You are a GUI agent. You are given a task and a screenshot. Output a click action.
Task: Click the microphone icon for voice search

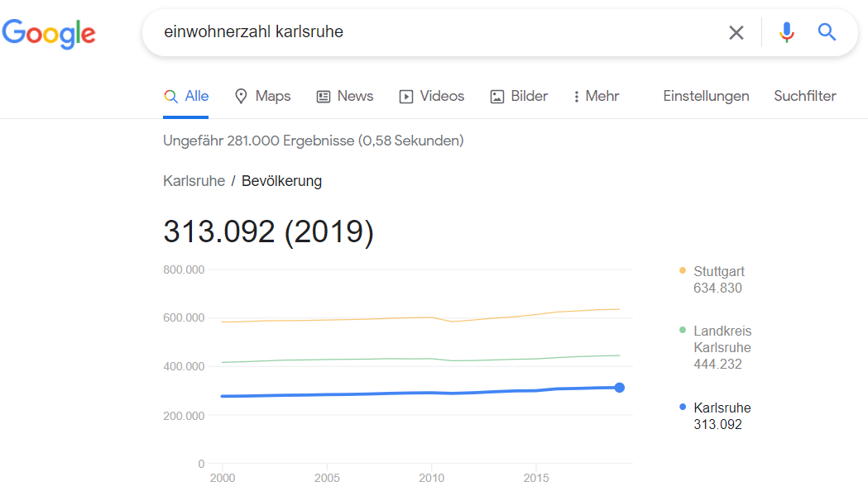(x=785, y=32)
